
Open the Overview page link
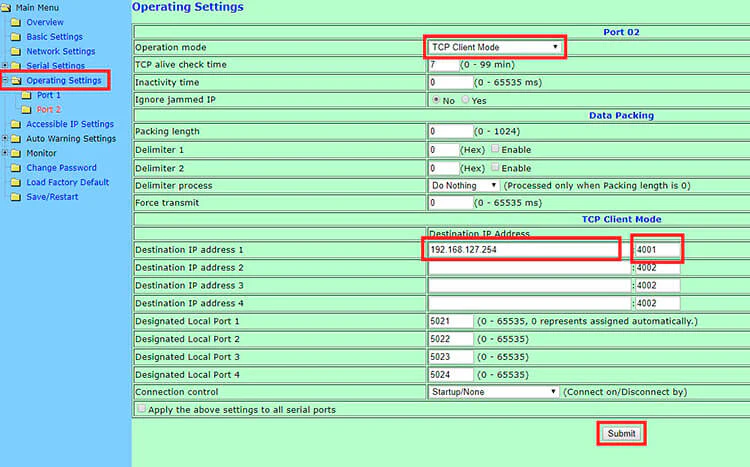tap(45, 22)
